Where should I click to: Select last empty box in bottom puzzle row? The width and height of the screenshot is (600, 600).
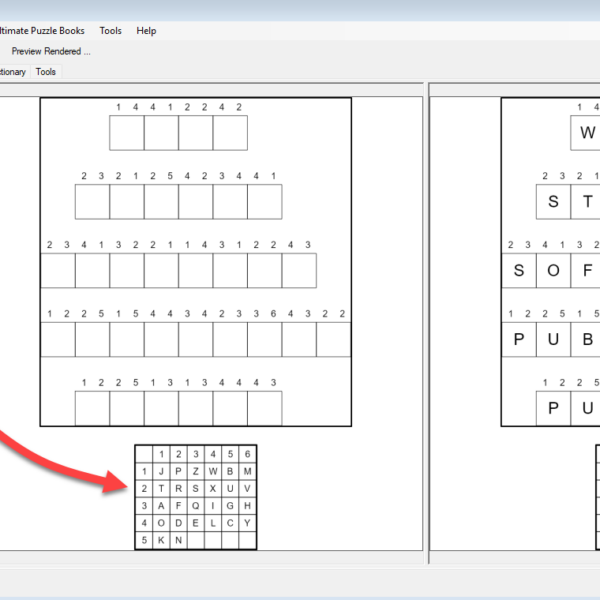pos(264,408)
